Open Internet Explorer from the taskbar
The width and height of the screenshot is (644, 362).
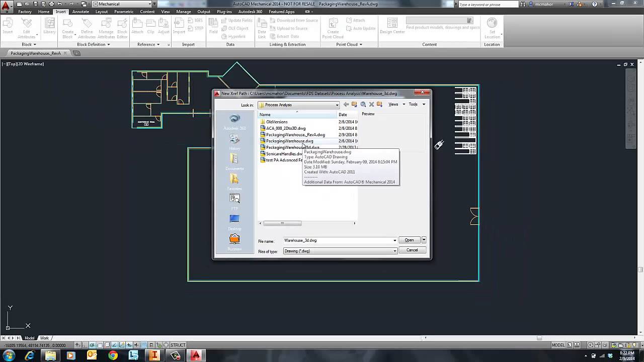[x=30, y=355]
